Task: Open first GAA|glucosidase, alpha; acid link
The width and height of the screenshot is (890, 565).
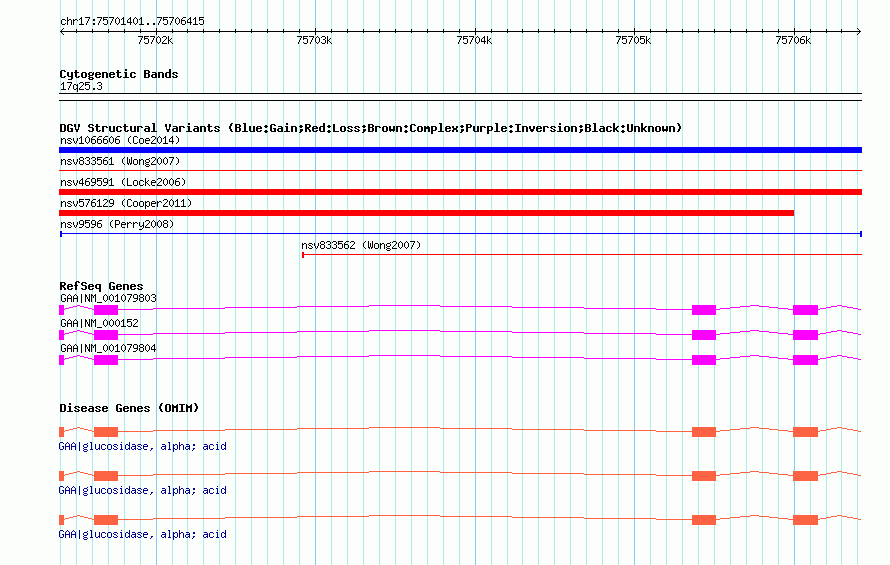Action: (x=142, y=446)
